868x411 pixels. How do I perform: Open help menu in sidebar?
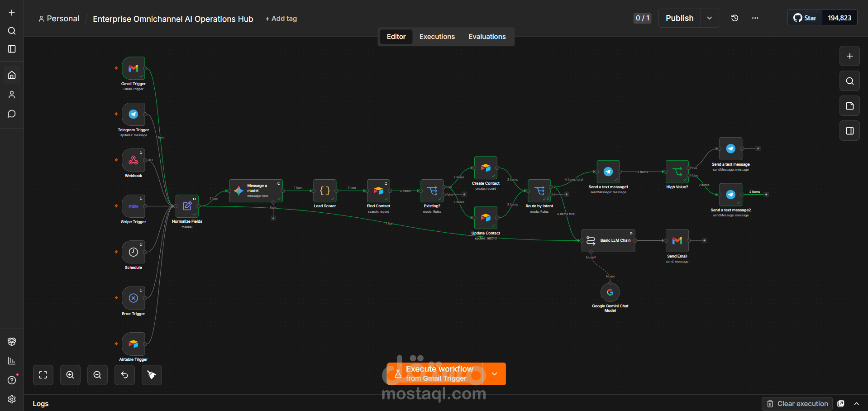coord(12,380)
